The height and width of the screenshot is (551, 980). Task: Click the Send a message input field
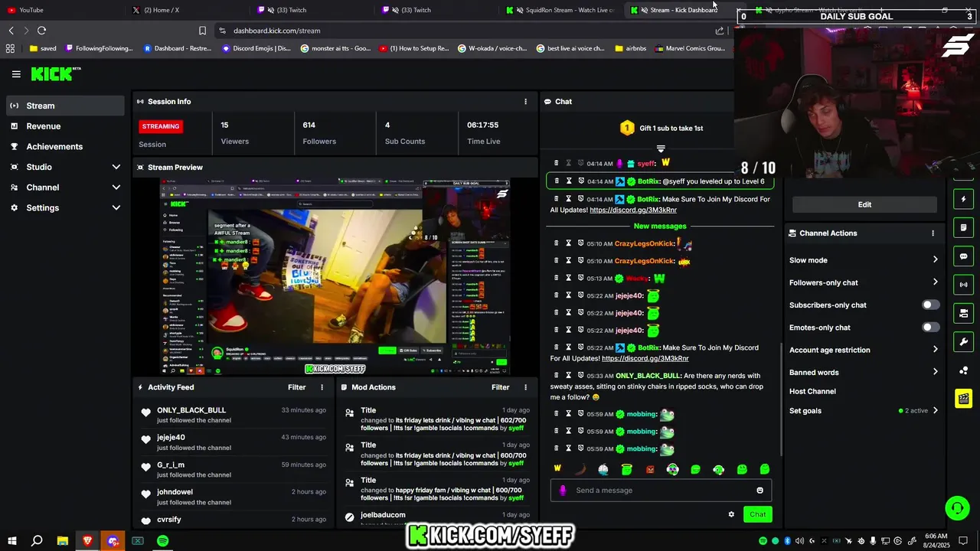click(x=661, y=491)
